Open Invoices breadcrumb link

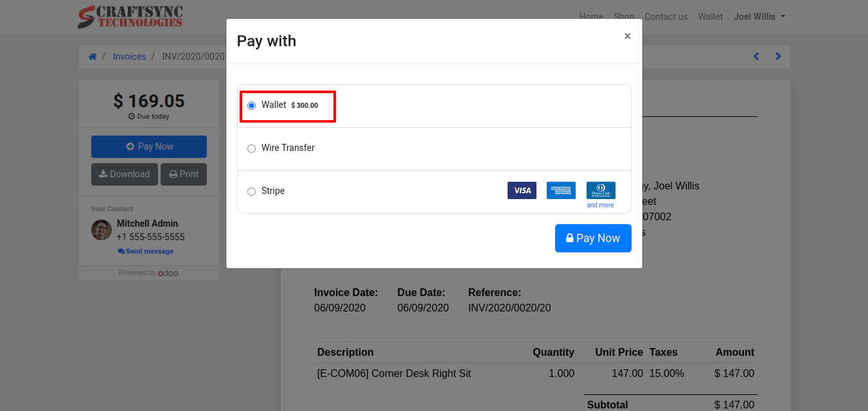coord(129,57)
